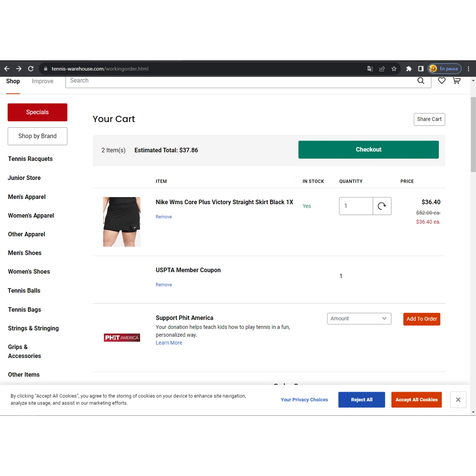Click the Phit America logo image

(x=122, y=338)
